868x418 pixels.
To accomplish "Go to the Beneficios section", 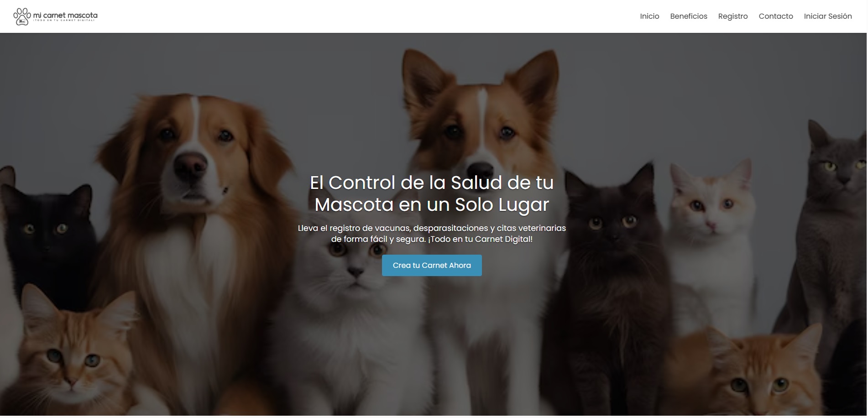I will point(689,16).
